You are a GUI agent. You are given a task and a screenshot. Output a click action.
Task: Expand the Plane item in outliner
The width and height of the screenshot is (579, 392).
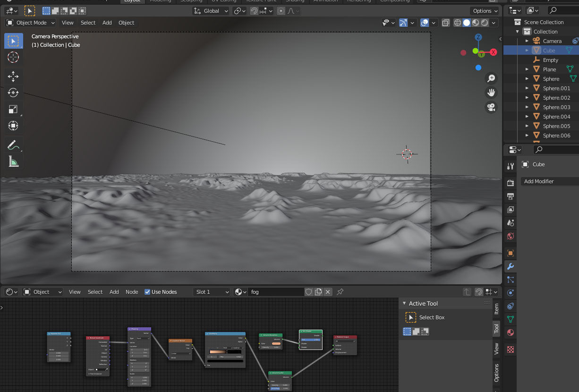[x=527, y=69]
